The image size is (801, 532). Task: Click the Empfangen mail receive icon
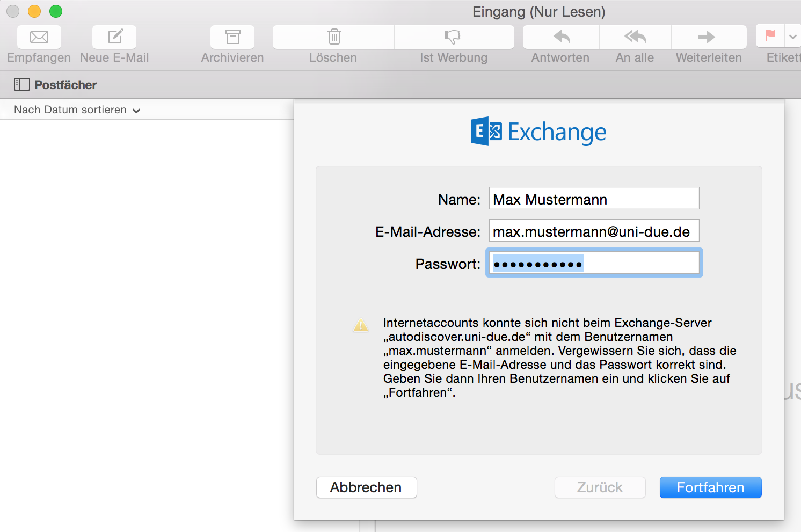(x=39, y=37)
